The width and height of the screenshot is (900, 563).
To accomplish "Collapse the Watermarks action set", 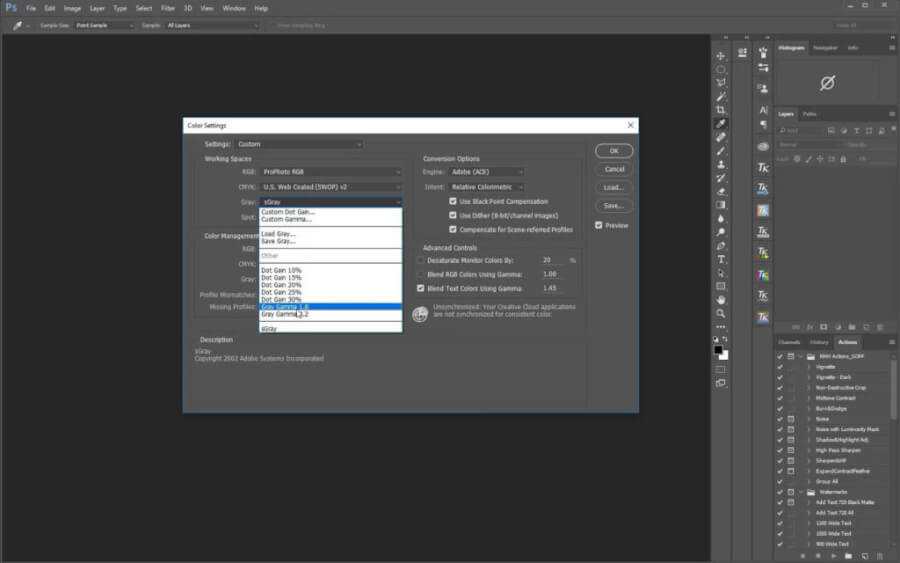I will [801, 492].
